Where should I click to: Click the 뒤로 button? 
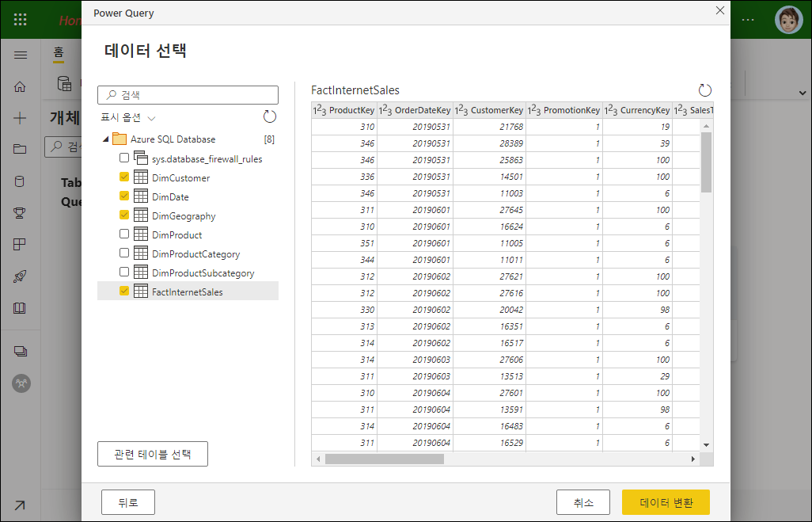coord(128,502)
